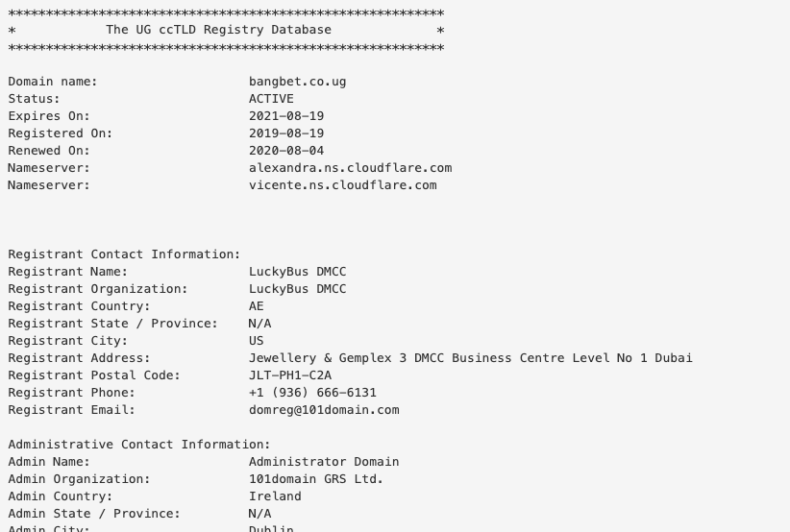
Task: Click the domain name bangbet.co.ug
Action: (x=297, y=82)
